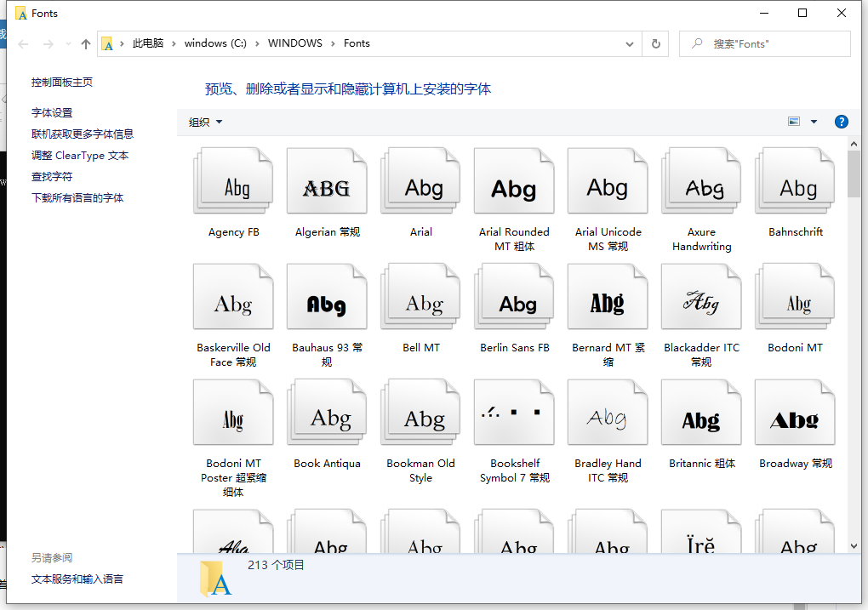
Task: Open the recent locations dropdown arrow
Action: click(67, 43)
